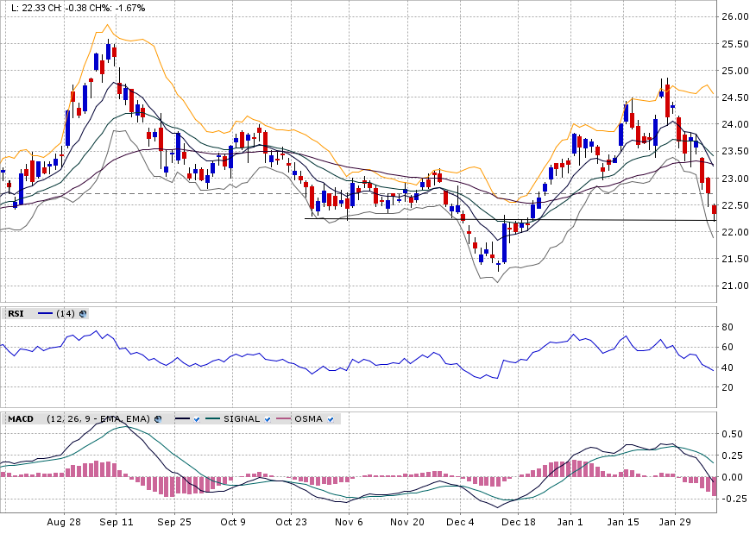Select the RSI panel title label
This screenshot has height=534, width=756.
coord(16,314)
